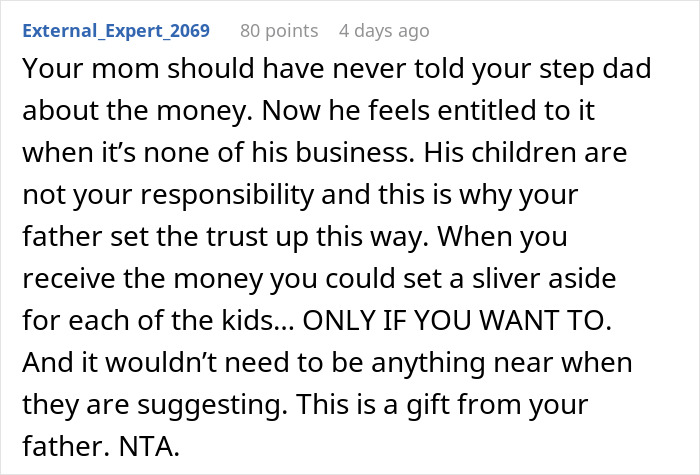Screen dimensions: 700x475
Task: Click the phrase anything near when
Action: (502, 363)
